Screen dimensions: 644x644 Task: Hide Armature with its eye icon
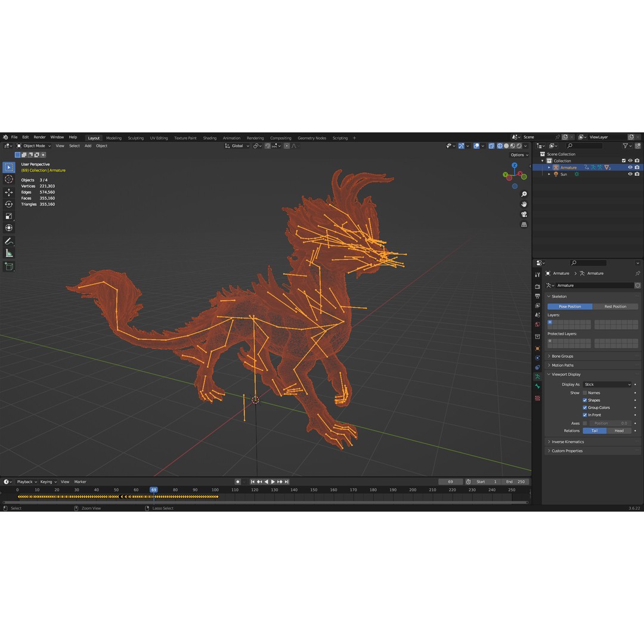click(x=630, y=168)
